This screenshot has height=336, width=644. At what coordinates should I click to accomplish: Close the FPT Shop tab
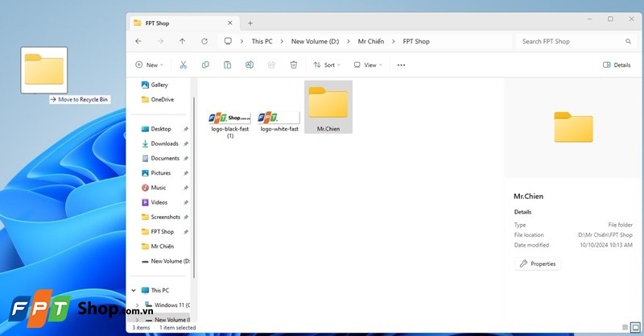click(x=230, y=23)
